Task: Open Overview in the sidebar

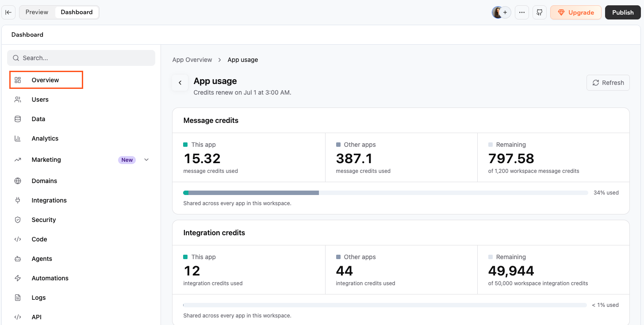Action: (x=46, y=80)
